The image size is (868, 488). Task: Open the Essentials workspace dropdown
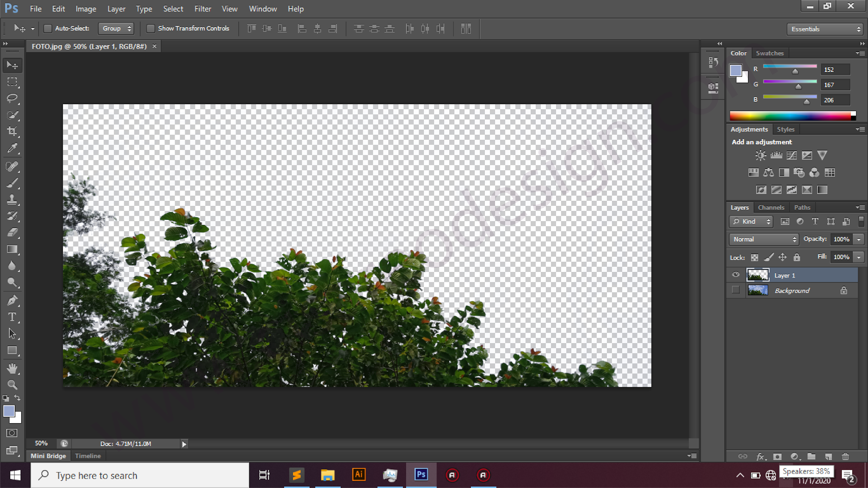pyautogui.click(x=824, y=29)
